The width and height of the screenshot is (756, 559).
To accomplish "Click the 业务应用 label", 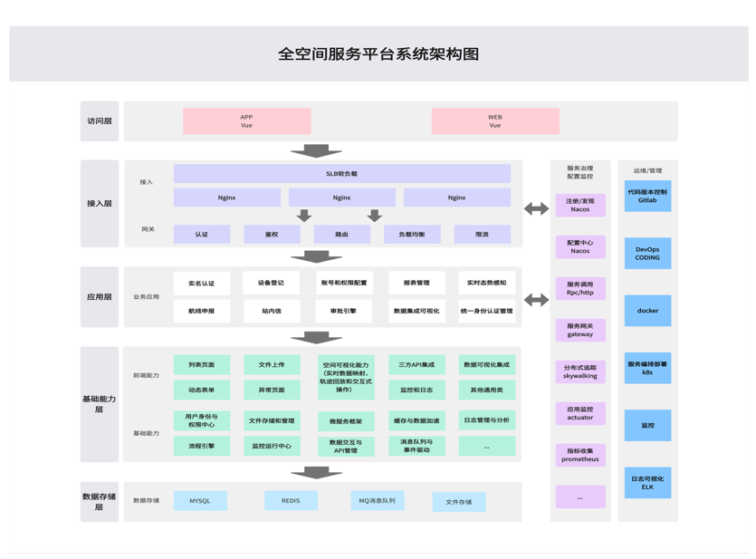I will click(x=146, y=296).
